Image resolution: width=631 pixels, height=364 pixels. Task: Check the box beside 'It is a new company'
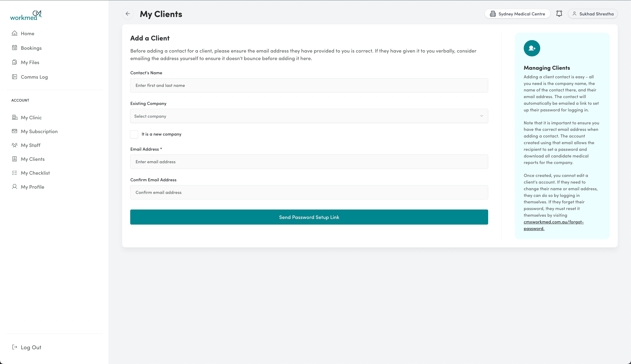(134, 134)
